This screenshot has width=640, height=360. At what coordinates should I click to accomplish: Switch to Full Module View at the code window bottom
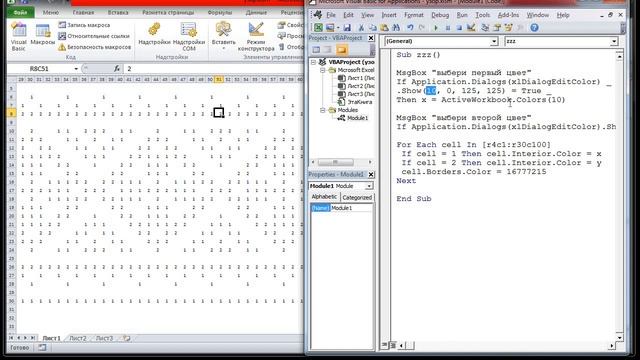392,346
